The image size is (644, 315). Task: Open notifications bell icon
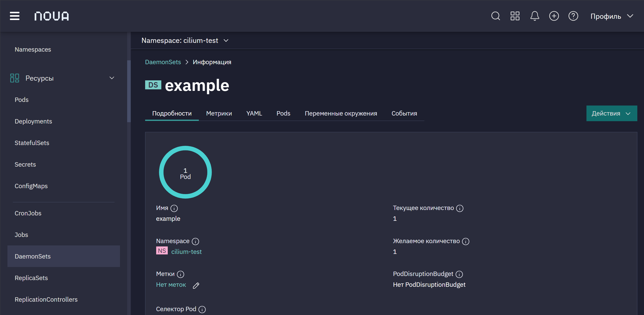click(535, 16)
